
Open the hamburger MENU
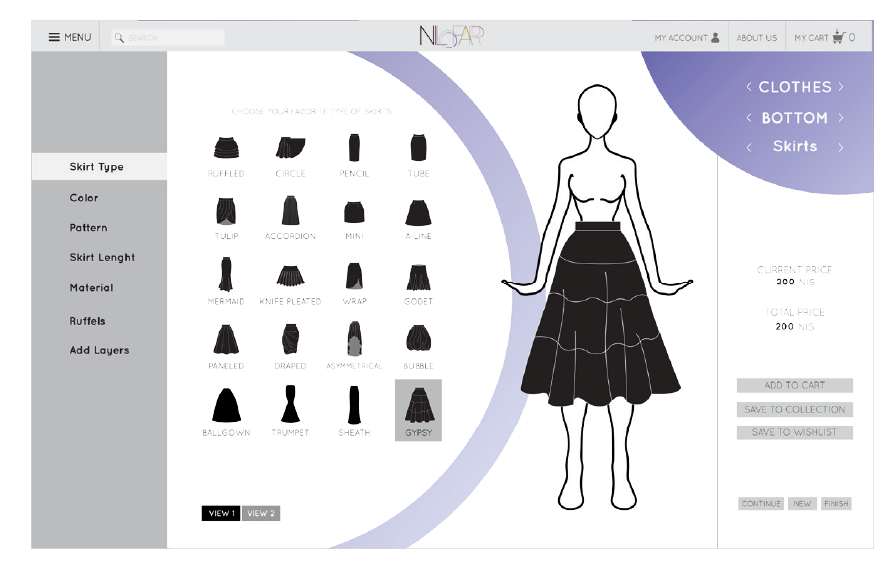[x=70, y=37]
